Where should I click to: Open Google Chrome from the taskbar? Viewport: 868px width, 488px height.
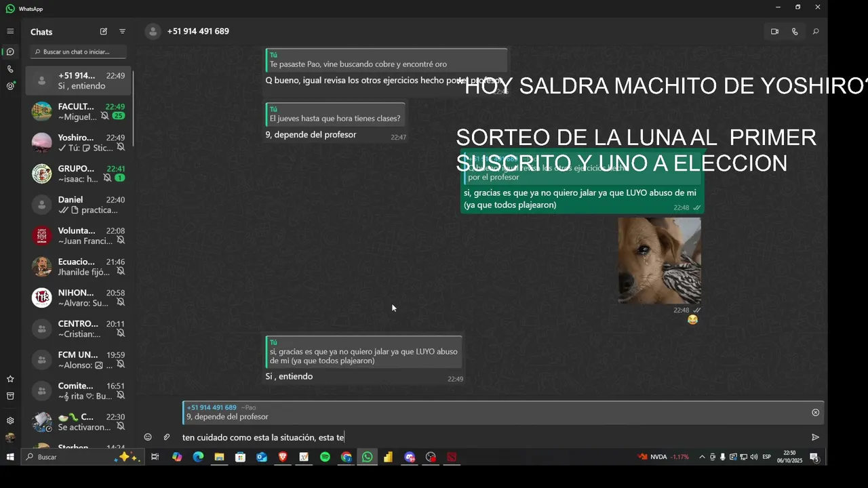click(346, 457)
